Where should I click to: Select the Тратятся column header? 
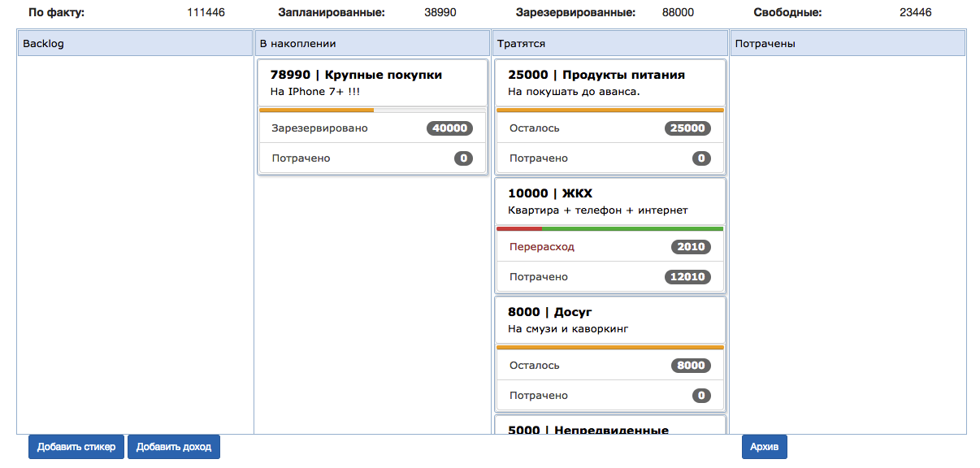tap(610, 43)
